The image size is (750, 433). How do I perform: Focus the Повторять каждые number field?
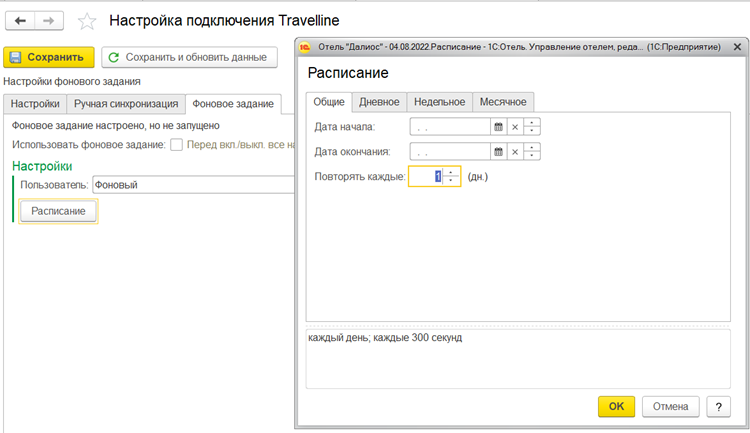(426, 177)
